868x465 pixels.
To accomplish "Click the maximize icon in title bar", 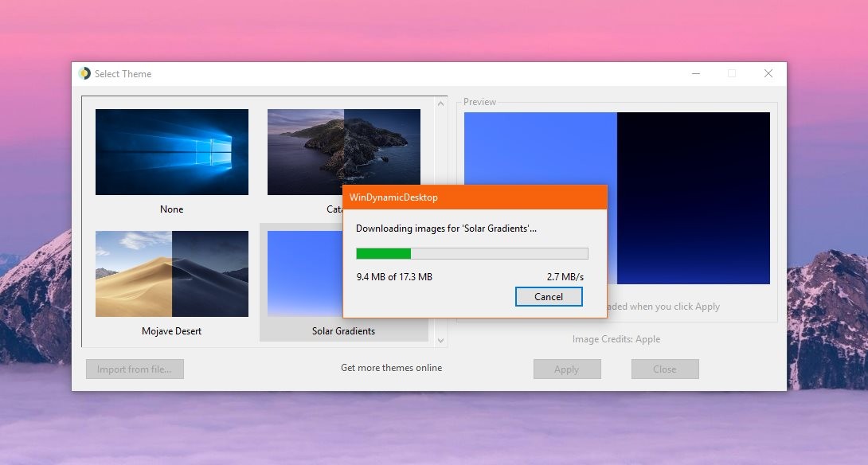I will [x=732, y=73].
